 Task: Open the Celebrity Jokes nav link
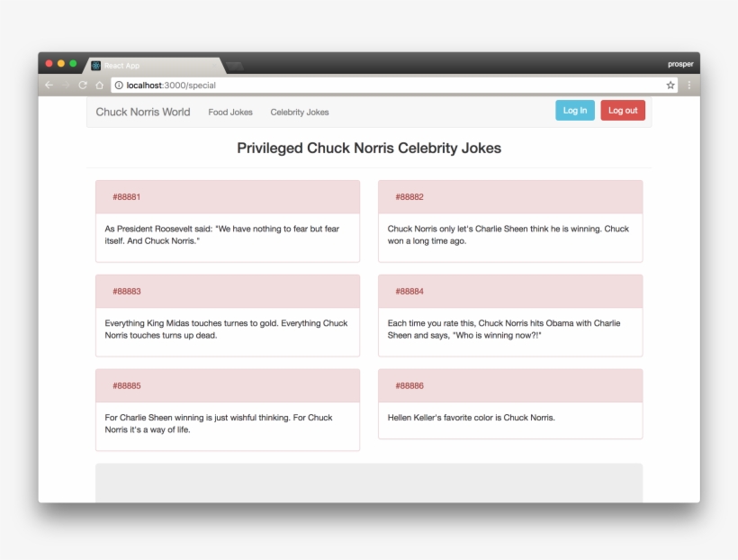tap(300, 113)
